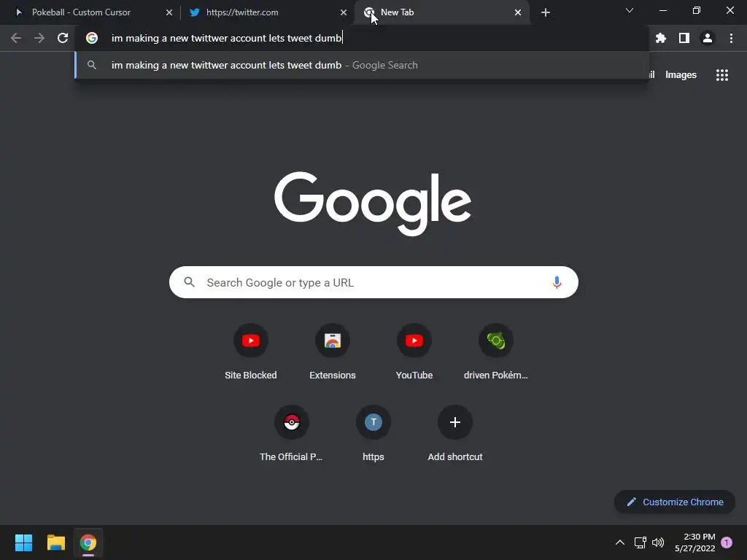Screen dimensions: 747x560
Task: Open the Extensions puzzle-piece menu
Action: click(661, 38)
